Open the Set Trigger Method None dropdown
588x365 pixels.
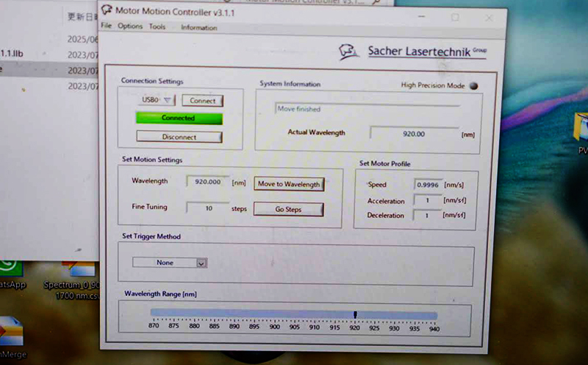[x=201, y=263]
